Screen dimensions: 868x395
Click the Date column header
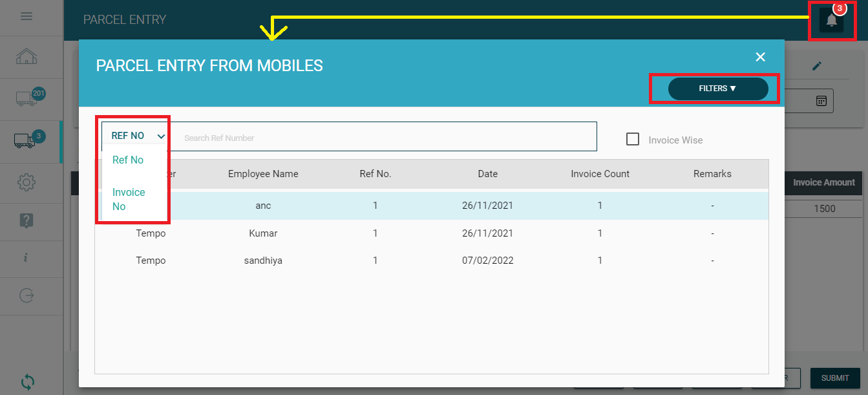tap(488, 174)
